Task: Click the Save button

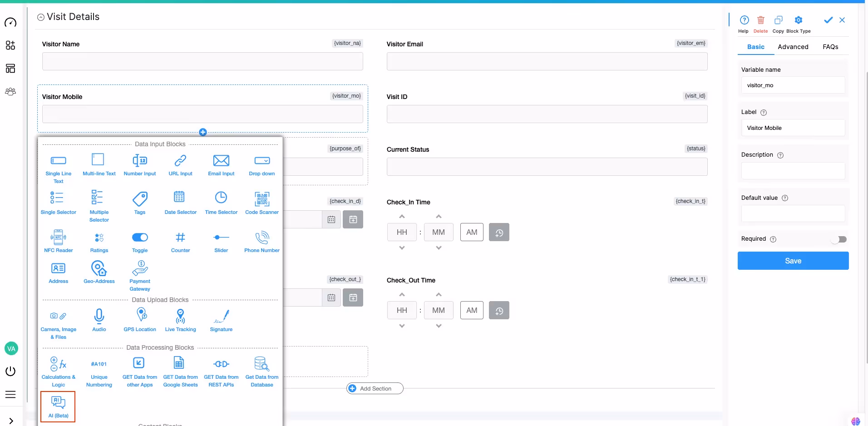Action: coord(793,261)
